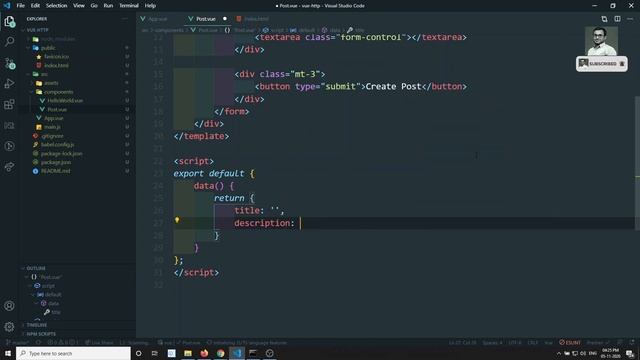Close the unsaved Post.vue tab dot
This screenshot has height=360, width=640.
224,19
